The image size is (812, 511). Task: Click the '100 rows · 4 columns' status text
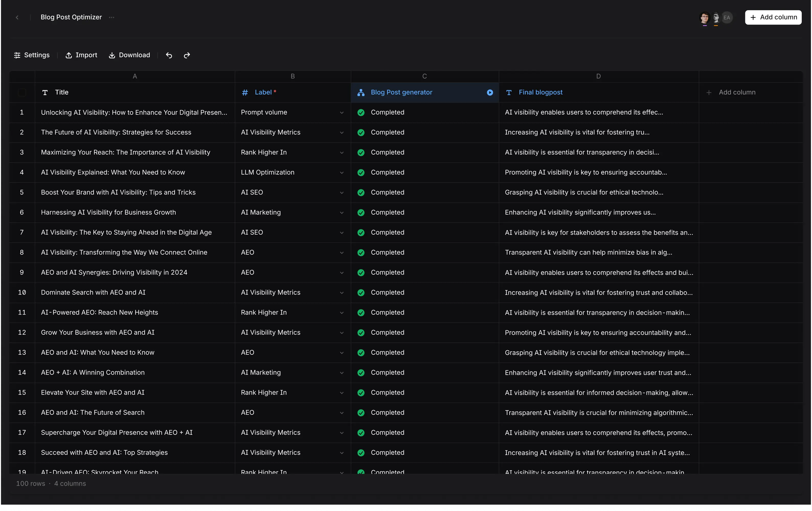point(51,483)
